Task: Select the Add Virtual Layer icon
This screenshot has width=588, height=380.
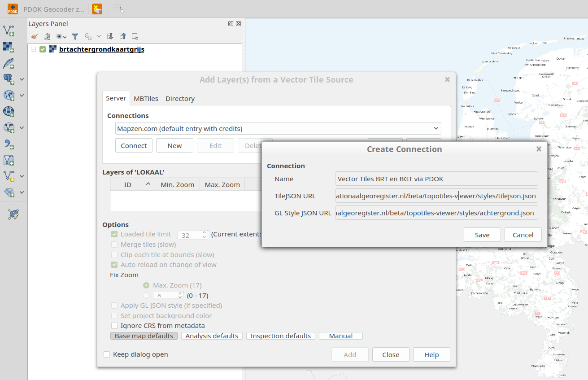Action: (9, 160)
